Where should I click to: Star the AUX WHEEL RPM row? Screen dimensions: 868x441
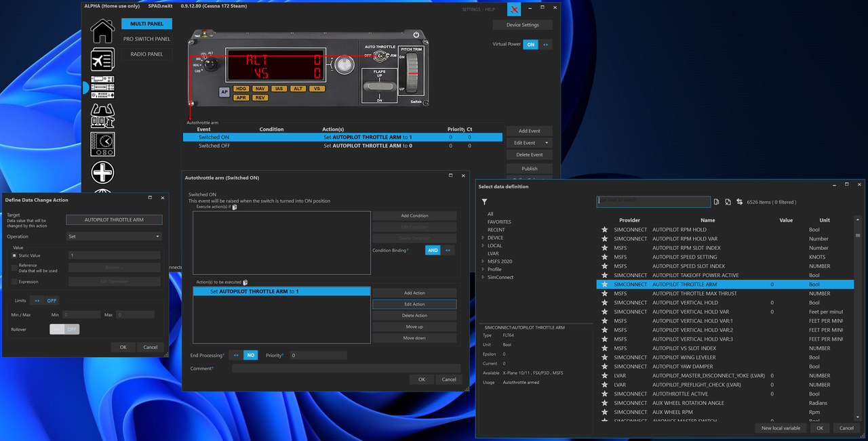[604, 412]
